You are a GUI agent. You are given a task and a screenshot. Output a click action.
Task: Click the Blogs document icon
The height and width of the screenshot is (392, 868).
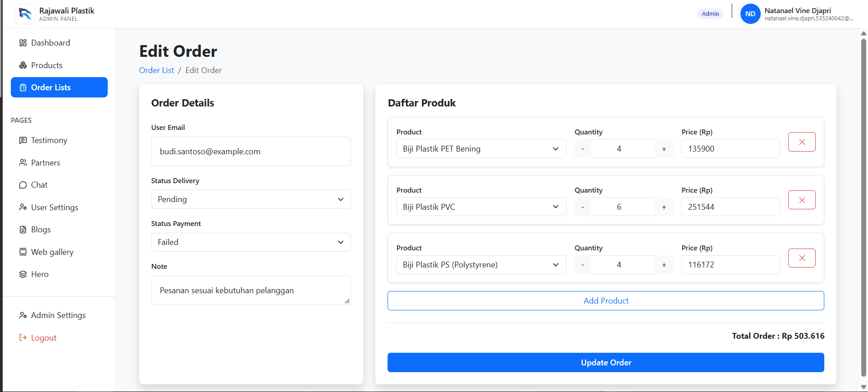point(23,230)
